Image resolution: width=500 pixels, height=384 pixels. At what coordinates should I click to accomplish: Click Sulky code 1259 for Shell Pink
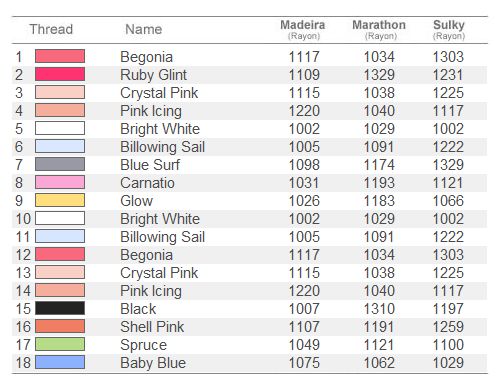coord(448,327)
